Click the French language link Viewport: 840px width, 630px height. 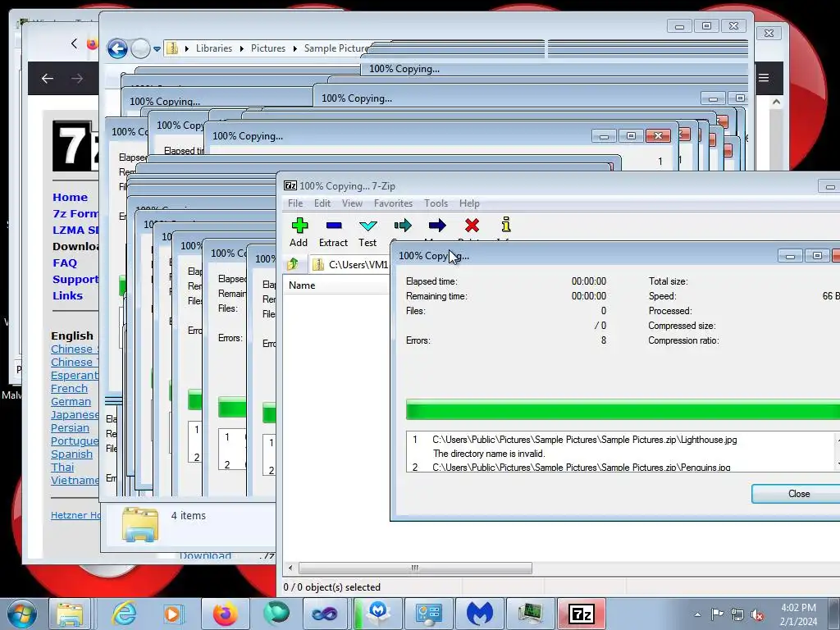(69, 388)
